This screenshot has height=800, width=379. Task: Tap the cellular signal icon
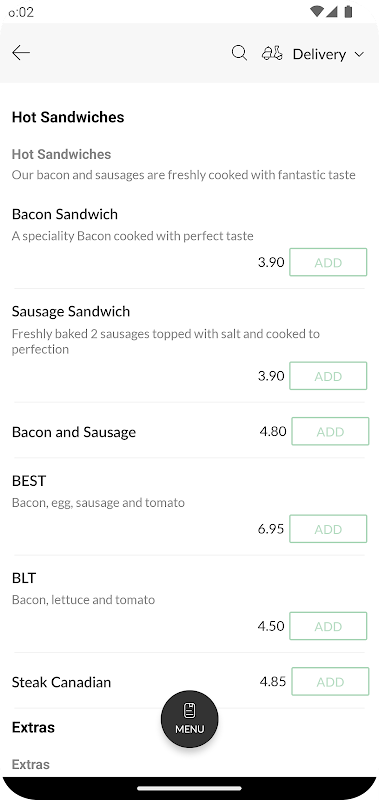pos(332,11)
